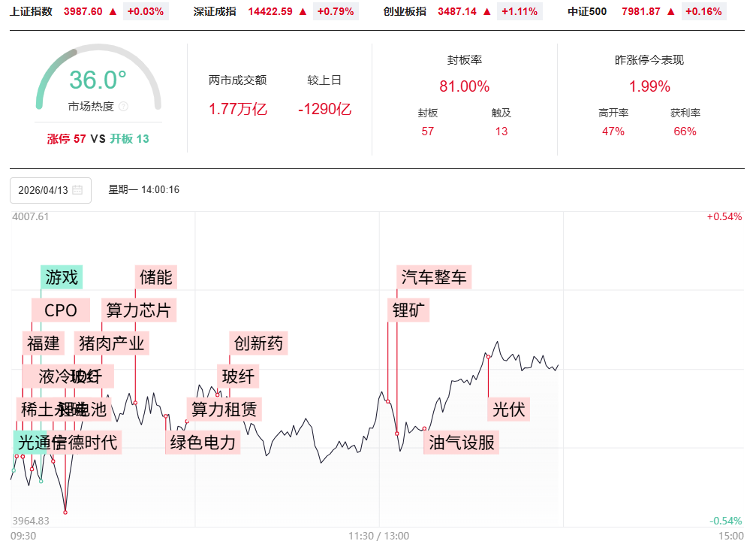This screenshot has width=756, height=550.
Task: Click the 开板 13 count text
Action: click(129, 139)
